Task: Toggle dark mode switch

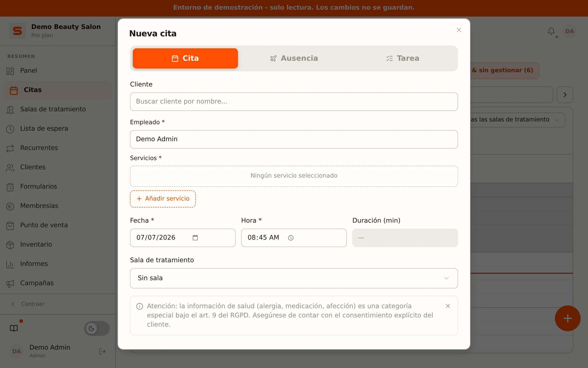Action: 97,328
